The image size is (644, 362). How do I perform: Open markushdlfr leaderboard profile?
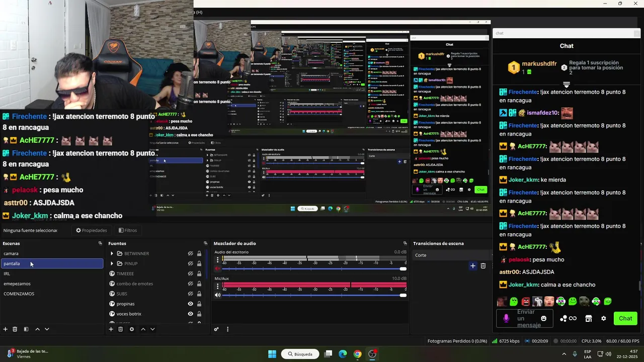pyautogui.click(x=539, y=64)
